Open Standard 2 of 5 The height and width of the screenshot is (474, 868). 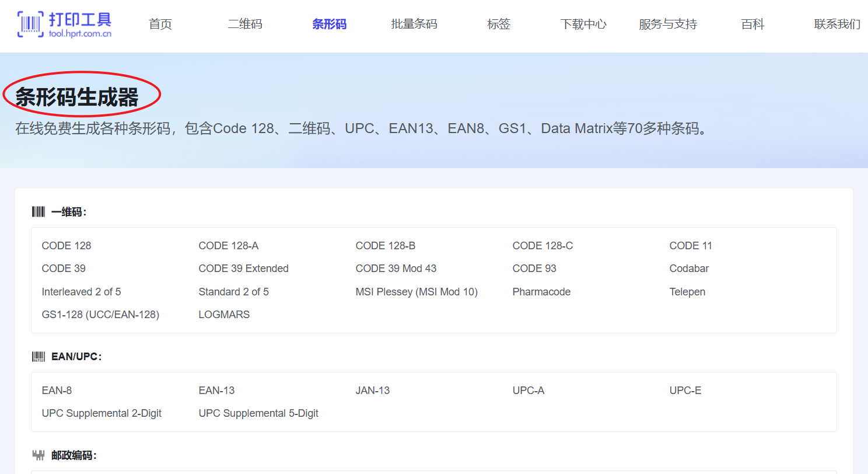point(234,292)
